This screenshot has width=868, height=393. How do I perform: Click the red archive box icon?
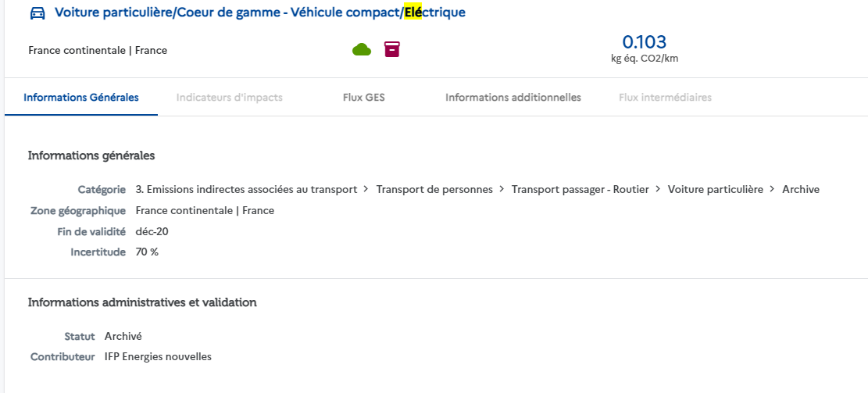click(392, 50)
